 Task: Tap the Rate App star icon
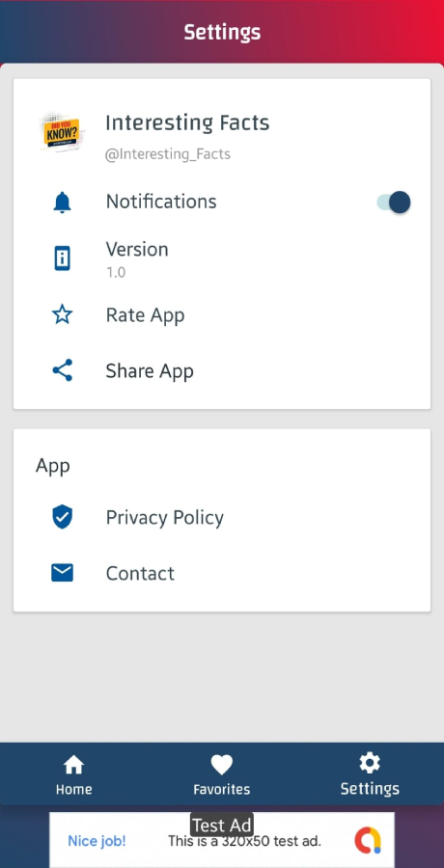[x=62, y=315]
